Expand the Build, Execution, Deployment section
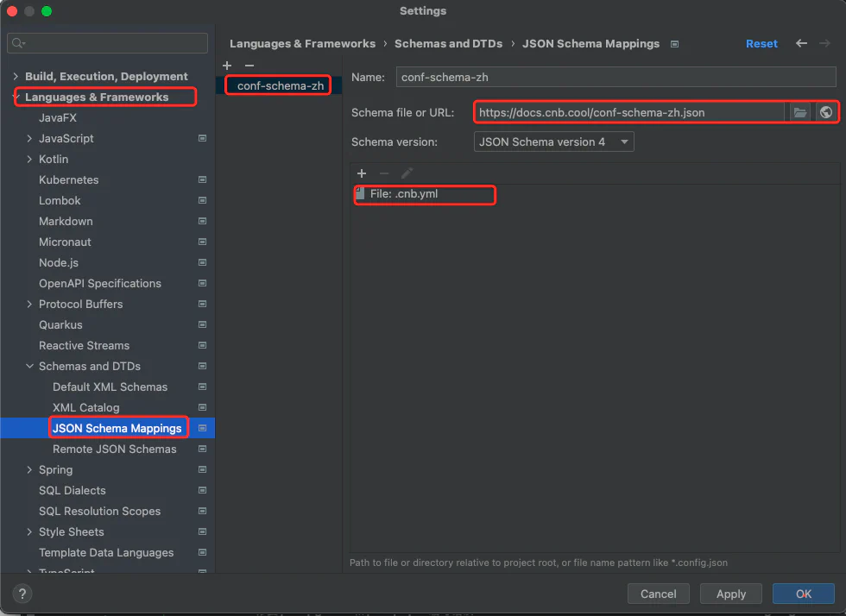846x616 pixels. coord(16,76)
